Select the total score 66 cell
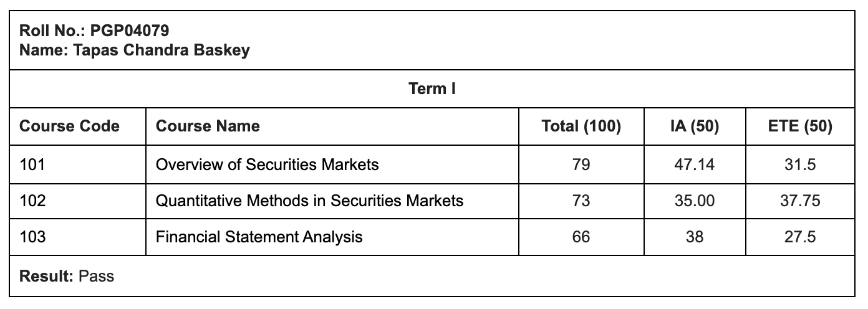 pyautogui.click(x=581, y=237)
